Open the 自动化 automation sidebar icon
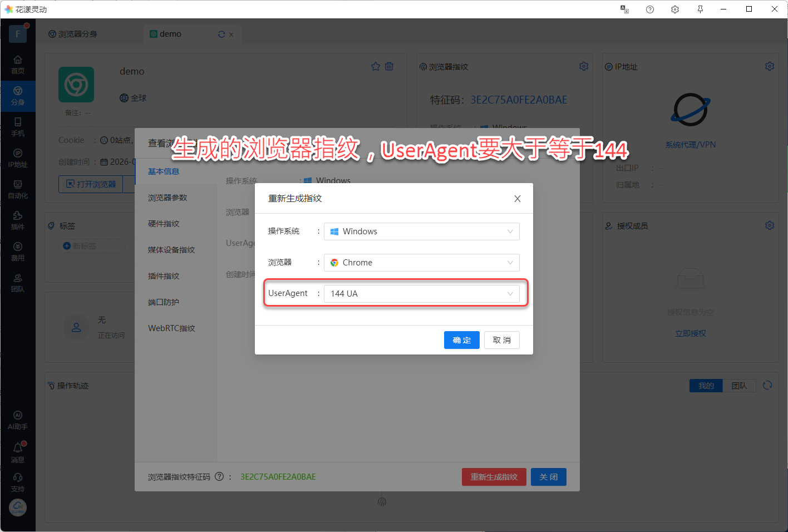The width and height of the screenshot is (788, 532). 18,189
